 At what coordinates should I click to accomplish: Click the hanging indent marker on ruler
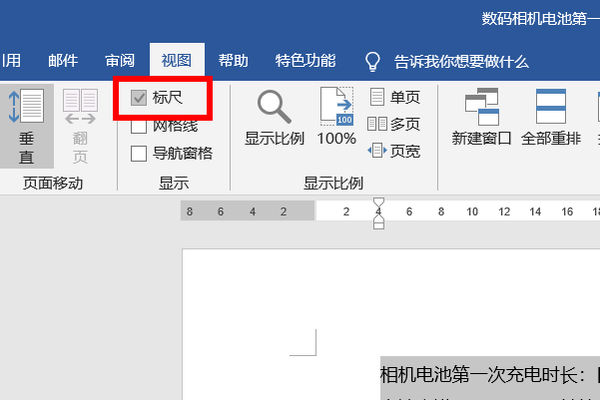pos(378,219)
